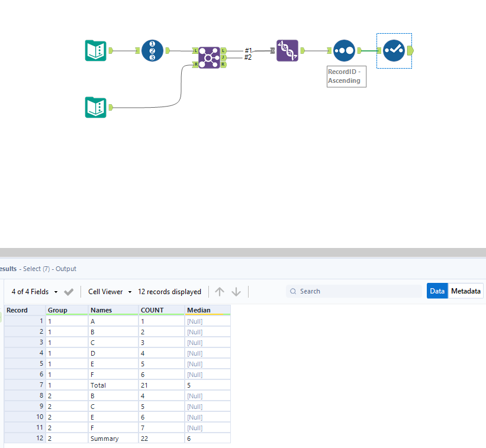Viewport: 486px width, 448px height.
Task: Click the green Total Median value 5
Action: tap(188, 385)
